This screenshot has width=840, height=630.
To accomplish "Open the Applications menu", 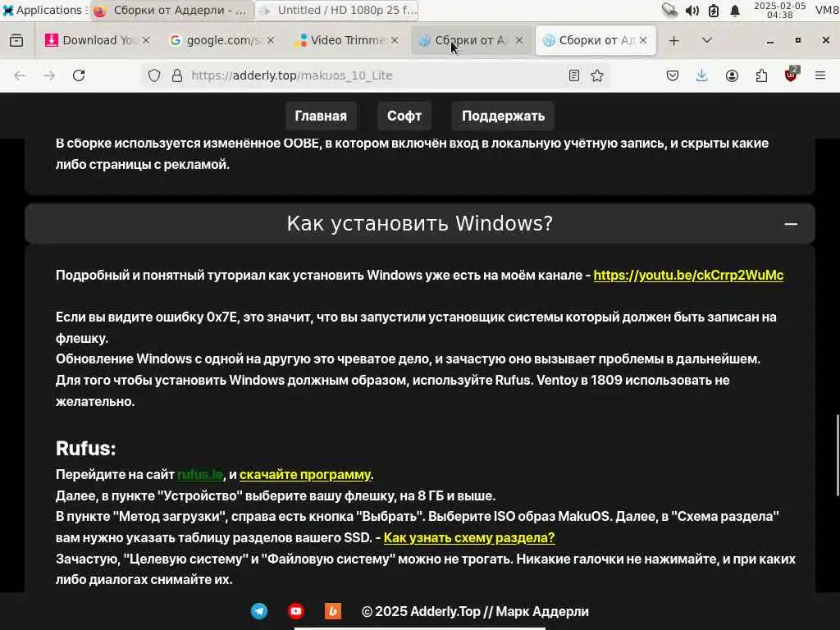I will (x=45, y=10).
